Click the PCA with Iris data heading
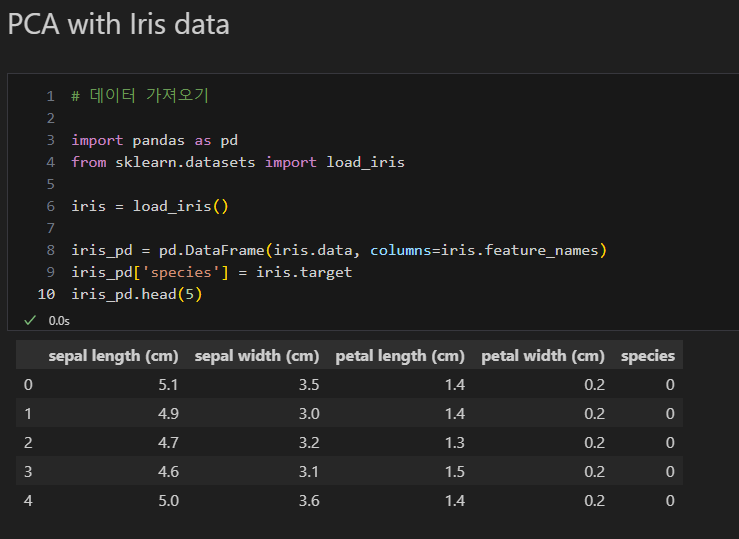 point(118,24)
